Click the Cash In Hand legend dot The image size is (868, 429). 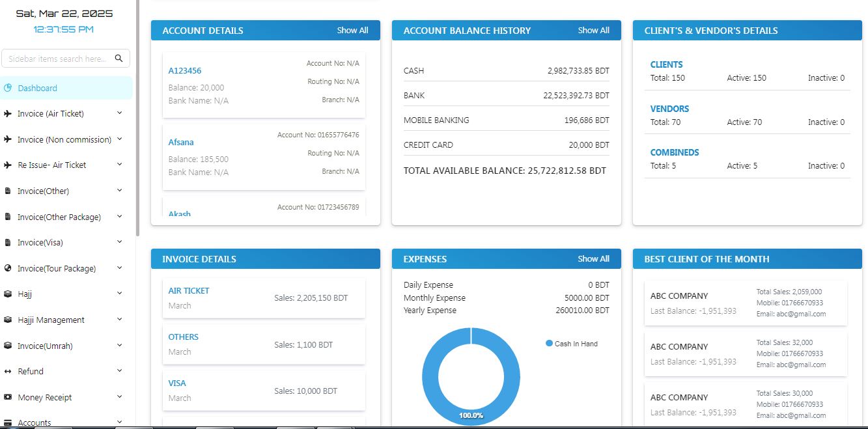click(549, 343)
